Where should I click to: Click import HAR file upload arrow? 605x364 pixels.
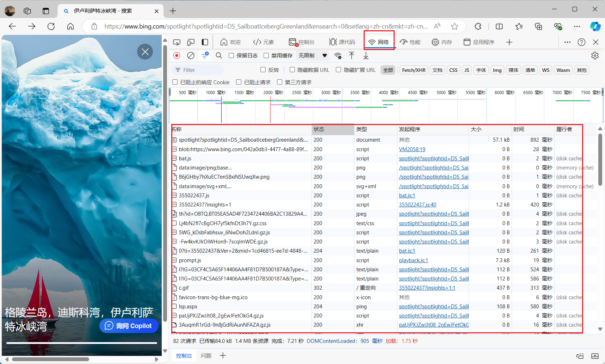(x=352, y=56)
